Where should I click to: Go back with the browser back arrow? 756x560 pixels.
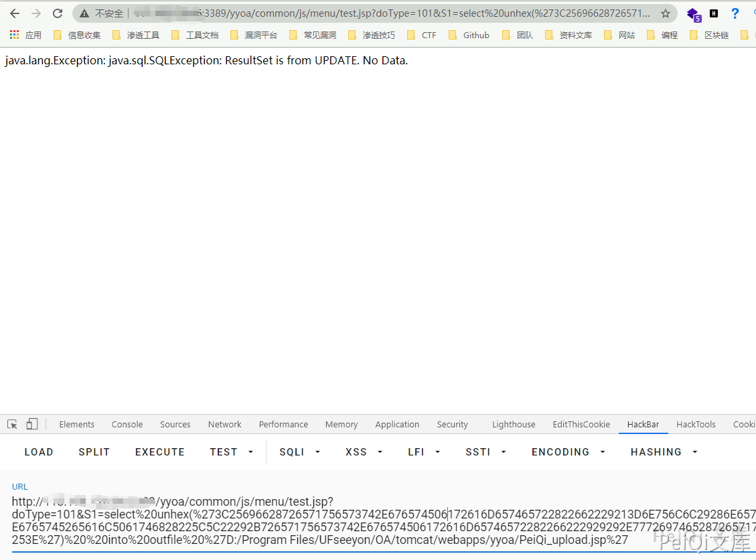(x=15, y=13)
